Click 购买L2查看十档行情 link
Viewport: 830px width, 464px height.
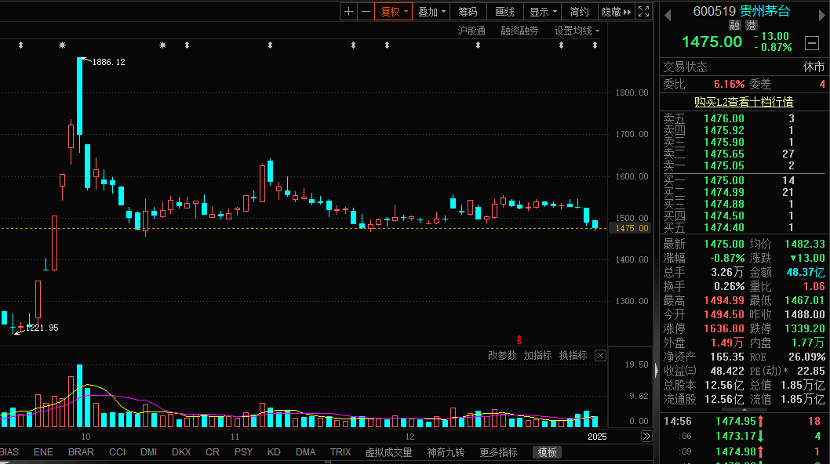(744, 101)
